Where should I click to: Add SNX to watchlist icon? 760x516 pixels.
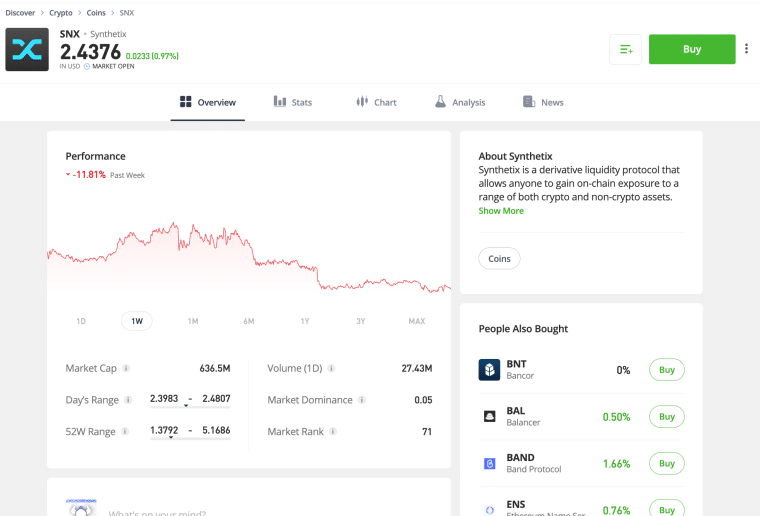pos(625,49)
